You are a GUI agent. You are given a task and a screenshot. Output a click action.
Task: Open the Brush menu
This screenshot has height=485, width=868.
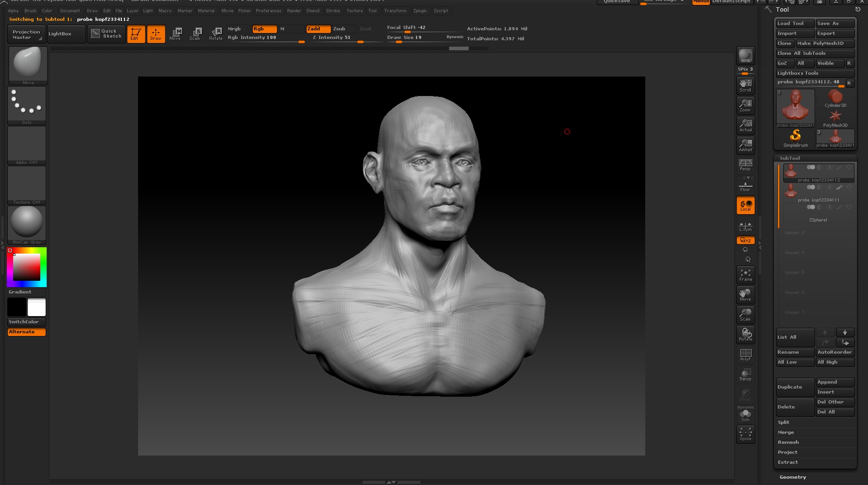(30, 10)
